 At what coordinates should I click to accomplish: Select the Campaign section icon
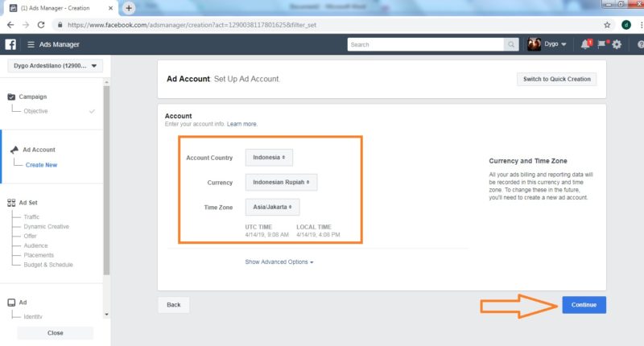(11, 97)
